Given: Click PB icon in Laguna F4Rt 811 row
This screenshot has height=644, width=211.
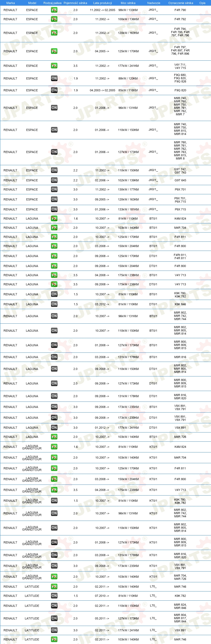Looking at the screenshot, I should click(54, 256).
